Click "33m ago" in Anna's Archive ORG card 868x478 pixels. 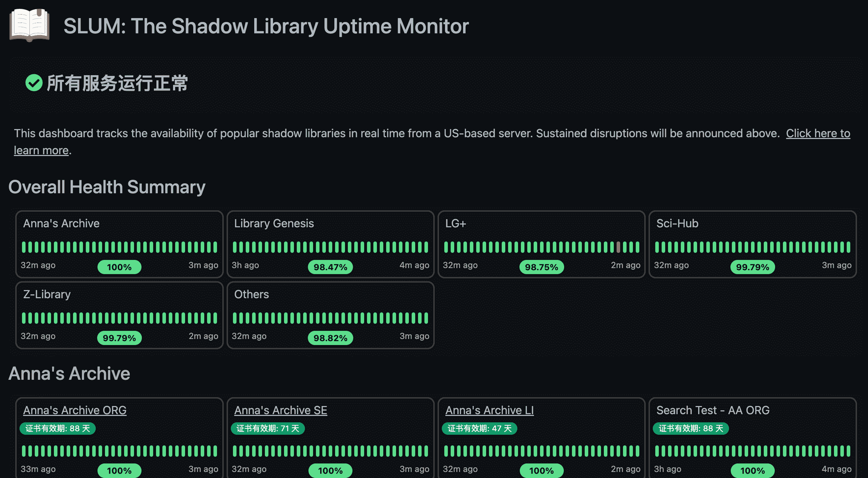(x=38, y=469)
